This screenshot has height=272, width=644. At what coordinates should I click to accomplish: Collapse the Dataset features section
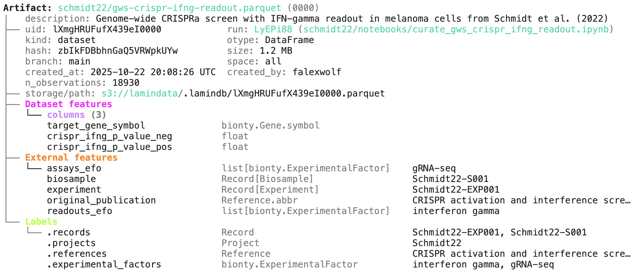pyautogui.click(x=68, y=104)
